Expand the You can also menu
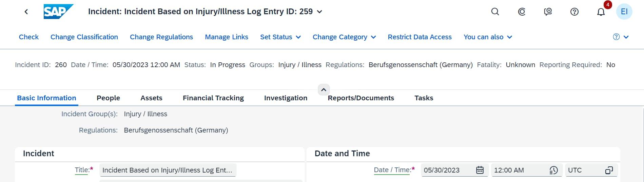The image size is (644, 182). pyautogui.click(x=487, y=37)
